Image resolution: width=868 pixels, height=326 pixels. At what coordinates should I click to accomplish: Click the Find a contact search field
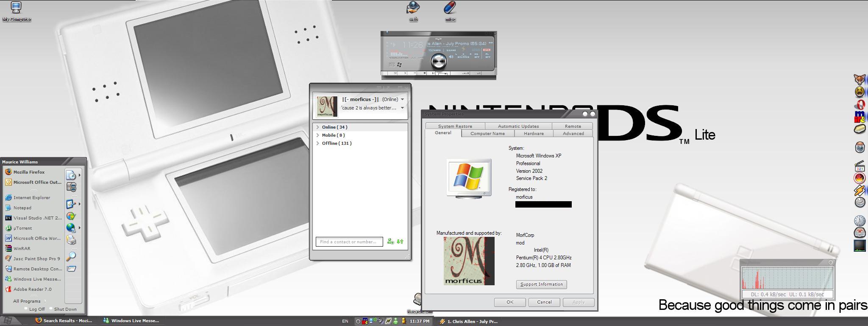tap(349, 242)
